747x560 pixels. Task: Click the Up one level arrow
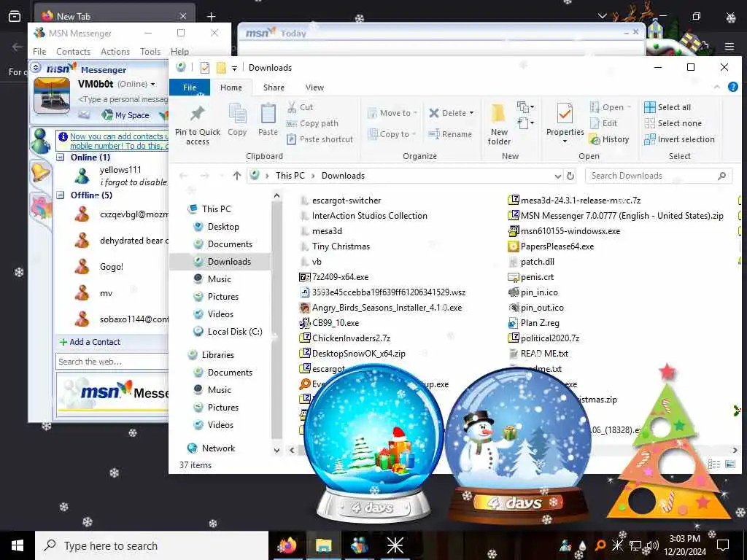point(237,176)
